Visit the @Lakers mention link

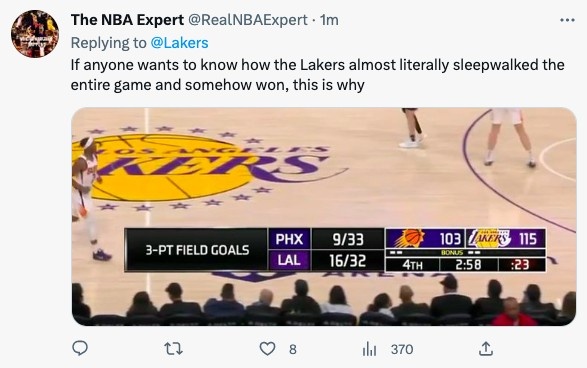179,43
